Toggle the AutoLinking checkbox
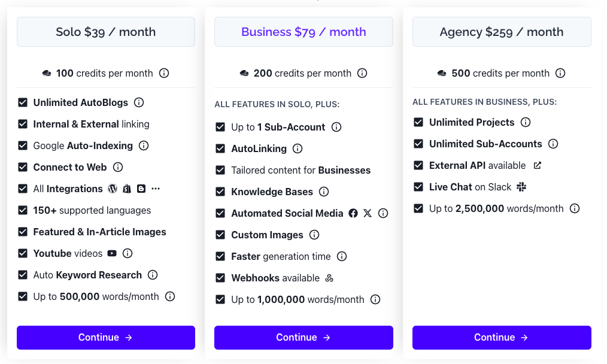Screen dimensions: 607x364 point(220,148)
